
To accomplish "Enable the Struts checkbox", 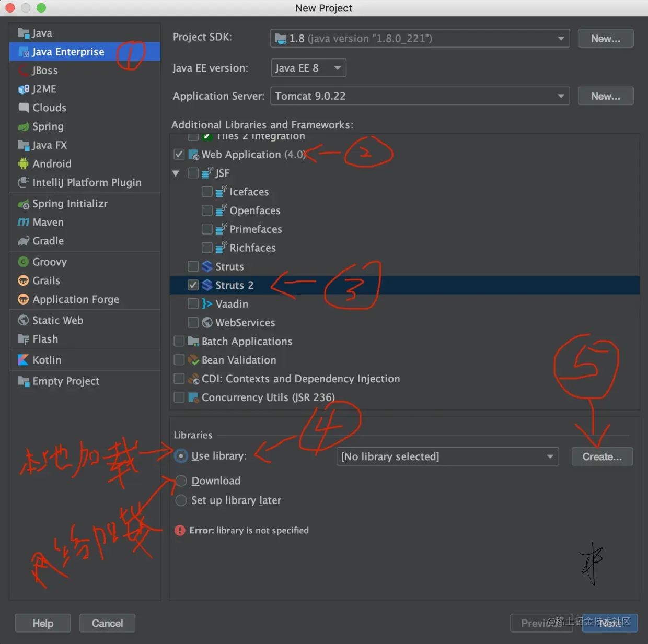I will 193,267.
